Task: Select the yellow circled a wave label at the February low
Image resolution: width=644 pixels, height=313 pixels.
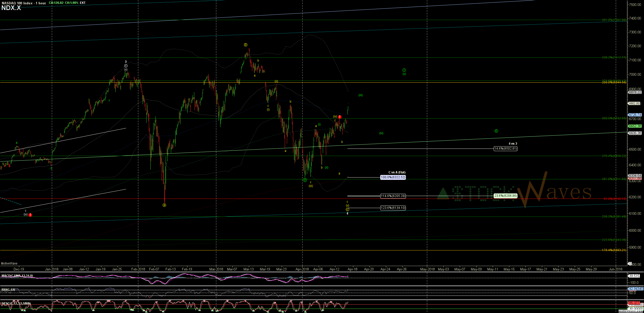Action: [164, 205]
